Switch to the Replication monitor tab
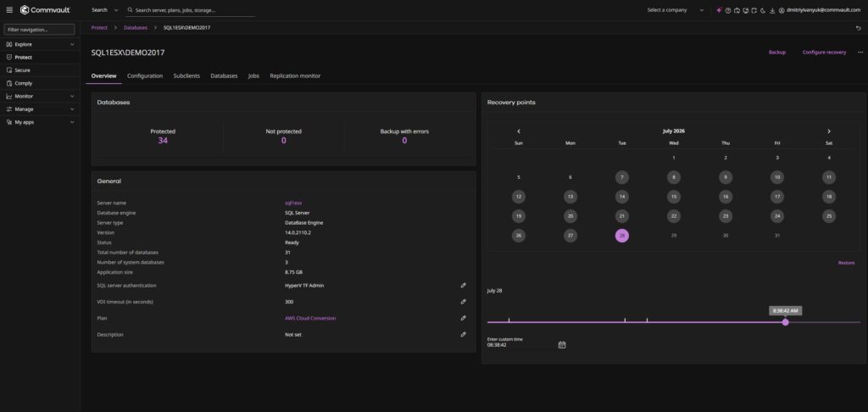 point(295,75)
